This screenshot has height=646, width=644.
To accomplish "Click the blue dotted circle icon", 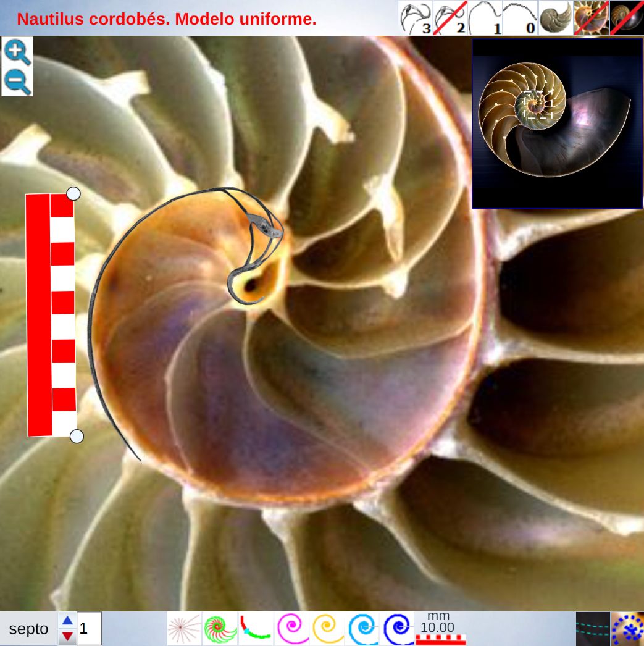I will tap(627, 629).
